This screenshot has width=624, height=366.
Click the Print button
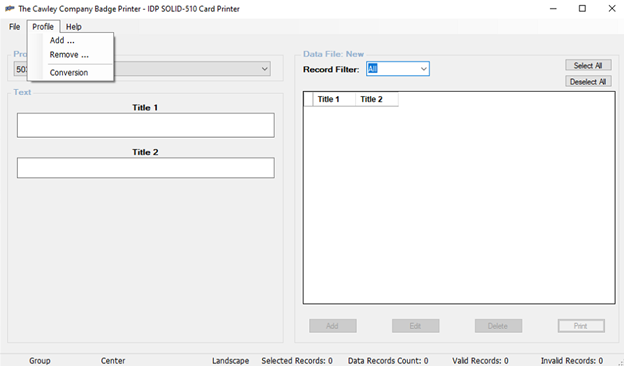[x=581, y=326]
